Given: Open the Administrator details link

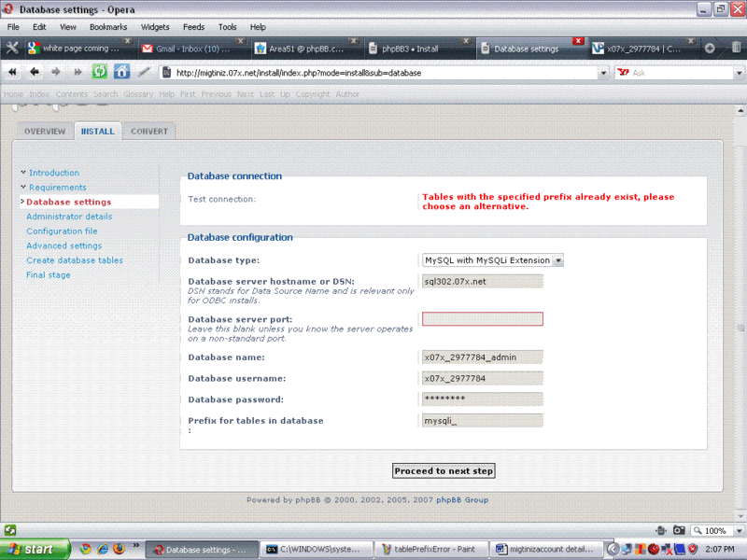Looking at the screenshot, I should (69, 217).
